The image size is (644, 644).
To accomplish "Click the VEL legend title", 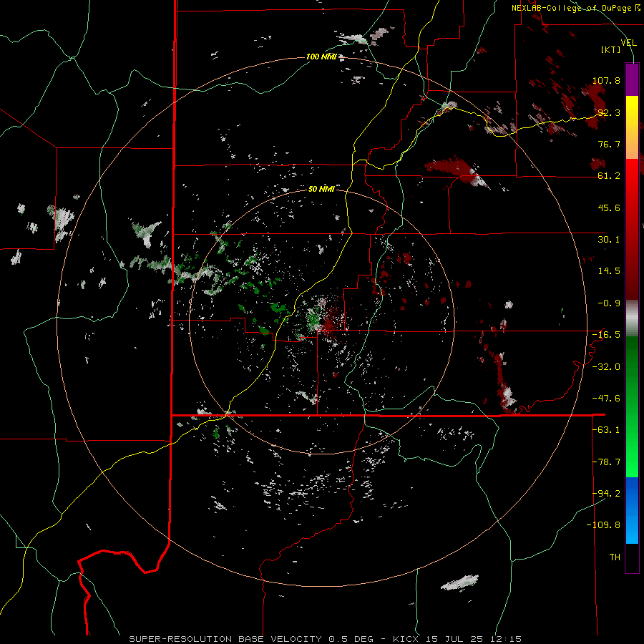I will coord(628,42).
